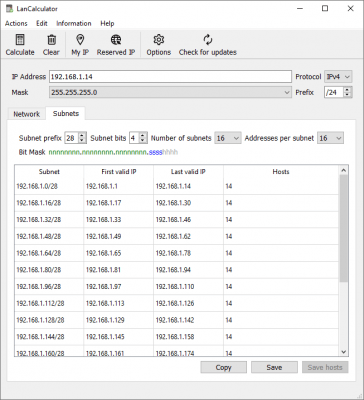This screenshot has width=364, height=400.
Task: Open the Protocol IPv4 dropdown
Action: point(338,77)
